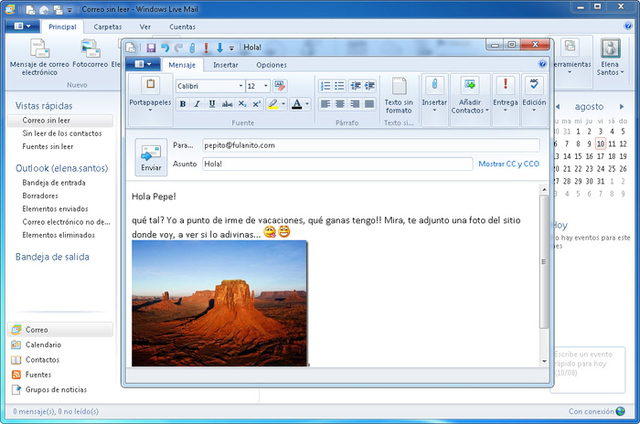The height and width of the screenshot is (424, 640).
Task: Apply the font color A button
Action: (x=297, y=104)
